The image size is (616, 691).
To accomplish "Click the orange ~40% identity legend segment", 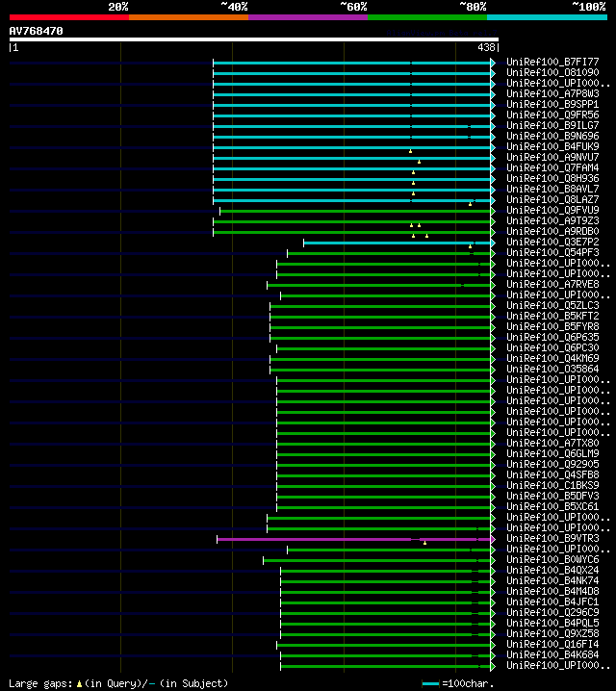I will click(x=189, y=17).
